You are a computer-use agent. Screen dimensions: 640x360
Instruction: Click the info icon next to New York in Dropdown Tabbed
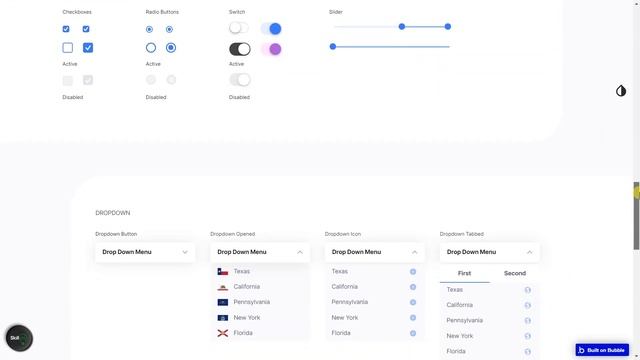click(527, 336)
